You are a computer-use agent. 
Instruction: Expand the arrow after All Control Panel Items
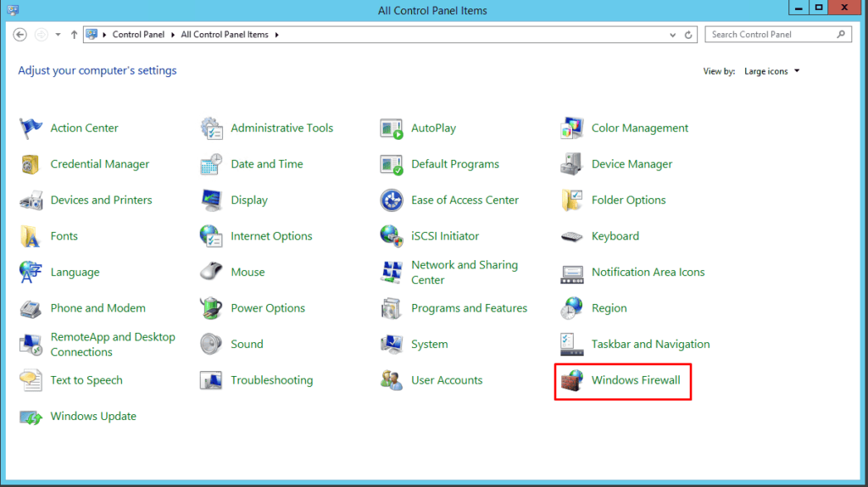pos(277,35)
